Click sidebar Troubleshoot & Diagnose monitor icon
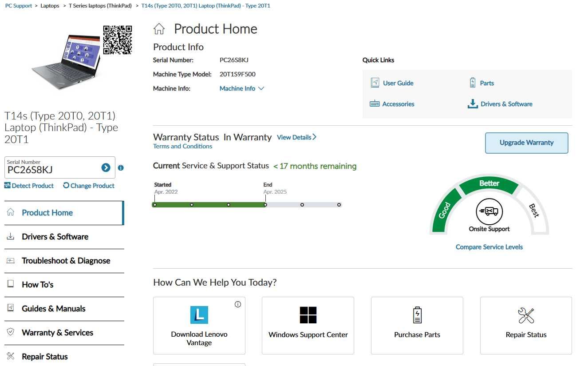This screenshot has height=366, width=588. click(11, 260)
